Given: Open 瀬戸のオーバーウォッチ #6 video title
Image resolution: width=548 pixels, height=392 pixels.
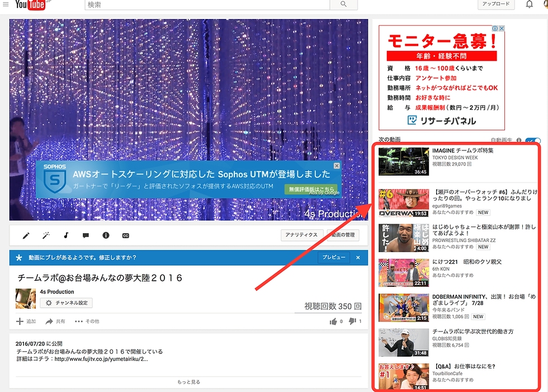Looking at the screenshot, I should 485,195.
